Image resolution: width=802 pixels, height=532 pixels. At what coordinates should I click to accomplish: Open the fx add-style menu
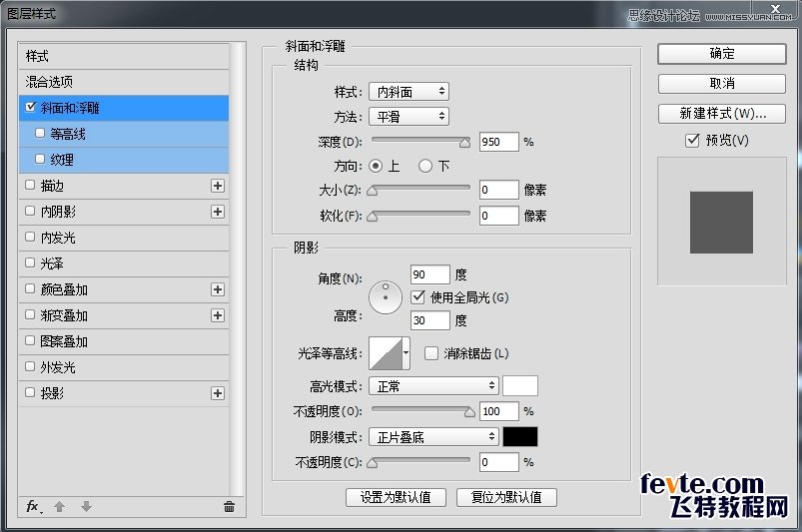coord(34,506)
